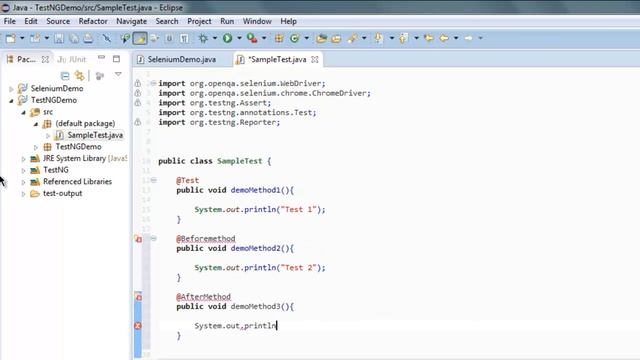Click the Next Annotation arrow icon
Screen dimensions: 640x360
(379, 38)
